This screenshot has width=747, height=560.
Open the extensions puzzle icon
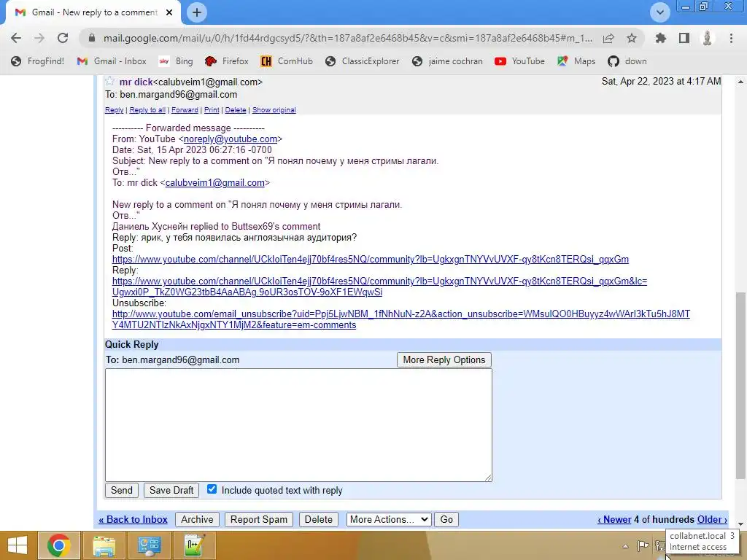pyautogui.click(x=660, y=38)
